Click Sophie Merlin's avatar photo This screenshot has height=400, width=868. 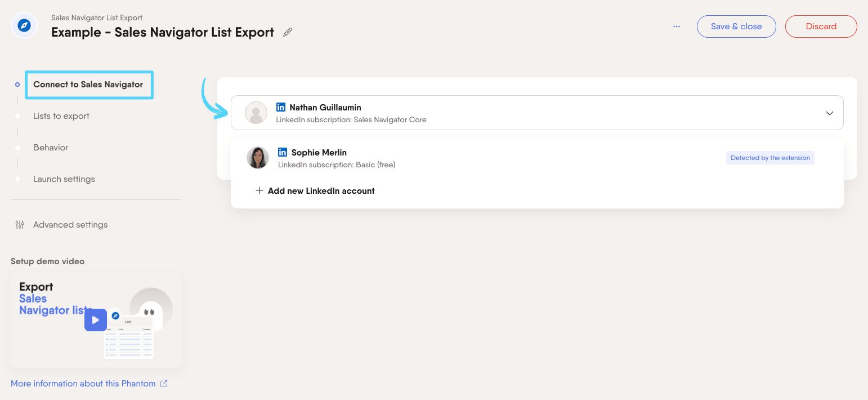pos(258,158)
